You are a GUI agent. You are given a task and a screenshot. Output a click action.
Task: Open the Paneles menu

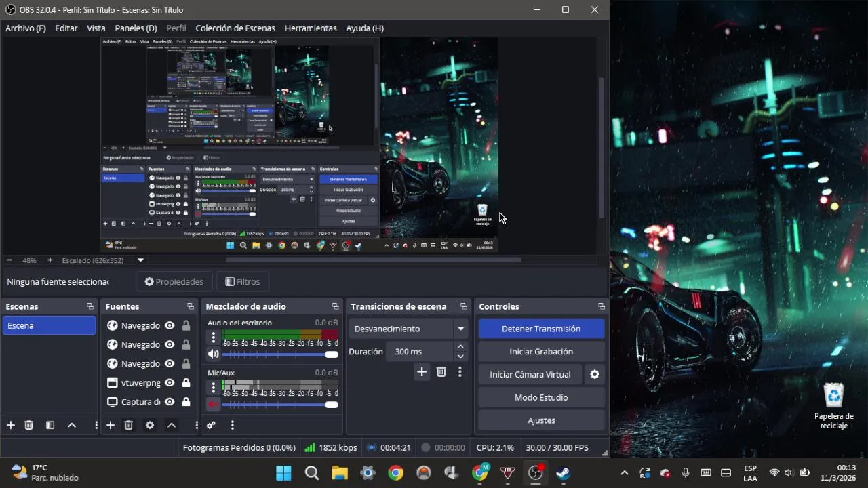[136, 28]
